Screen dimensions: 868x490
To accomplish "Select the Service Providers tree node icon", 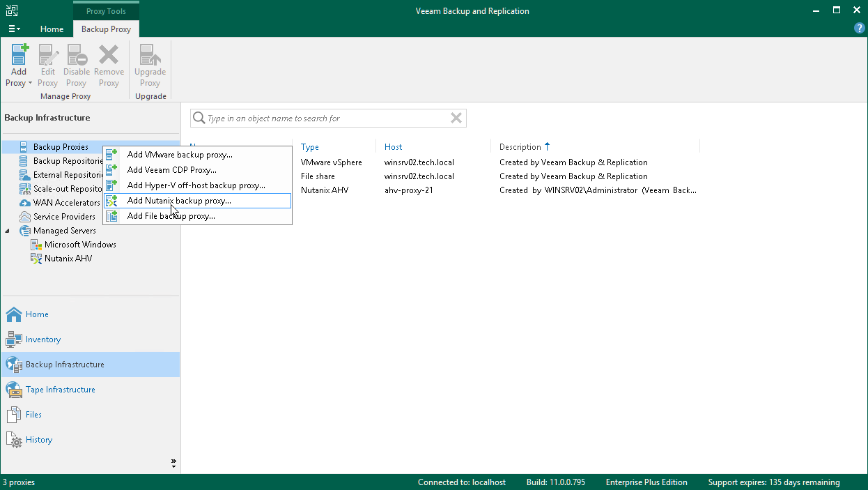I will point(24,217).
